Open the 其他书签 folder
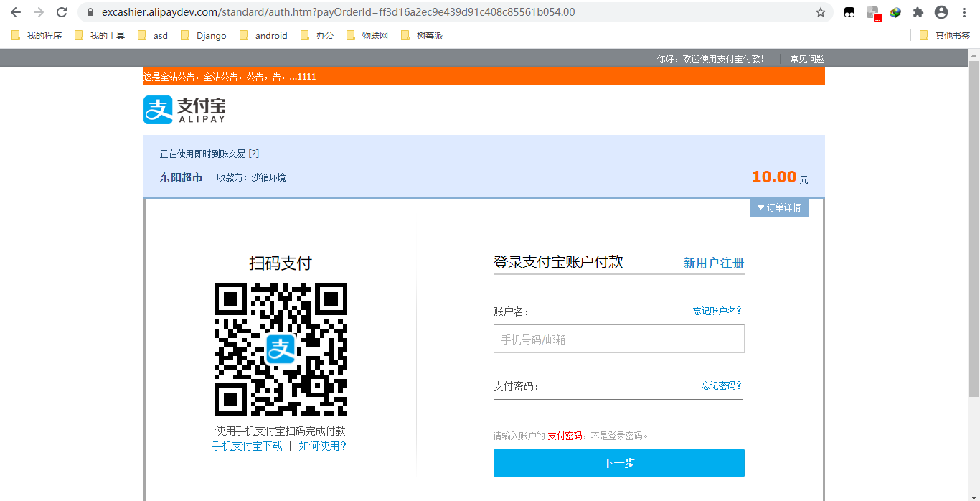 pos(945,35)
